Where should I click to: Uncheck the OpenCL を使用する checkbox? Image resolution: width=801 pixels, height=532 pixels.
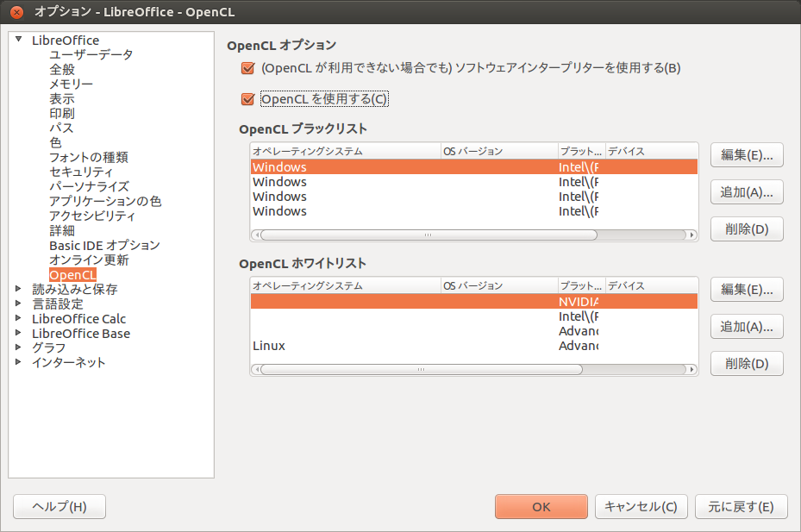click(x=247, y=99)
